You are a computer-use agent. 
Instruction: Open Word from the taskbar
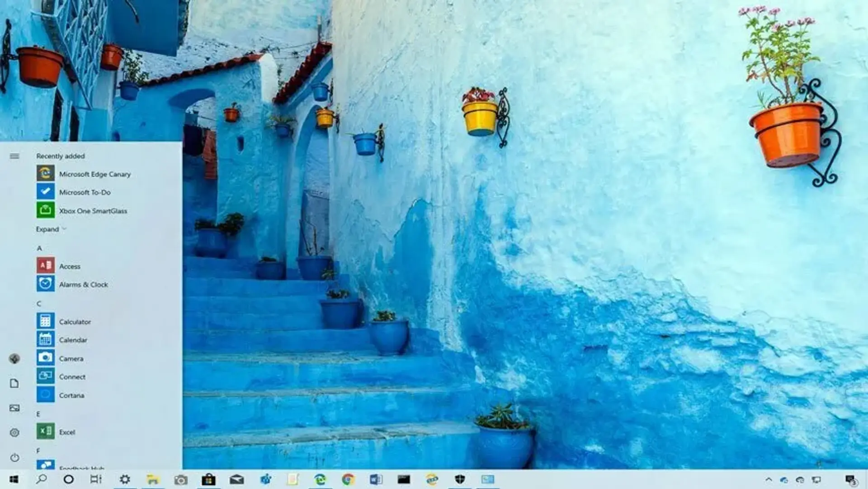376,479
